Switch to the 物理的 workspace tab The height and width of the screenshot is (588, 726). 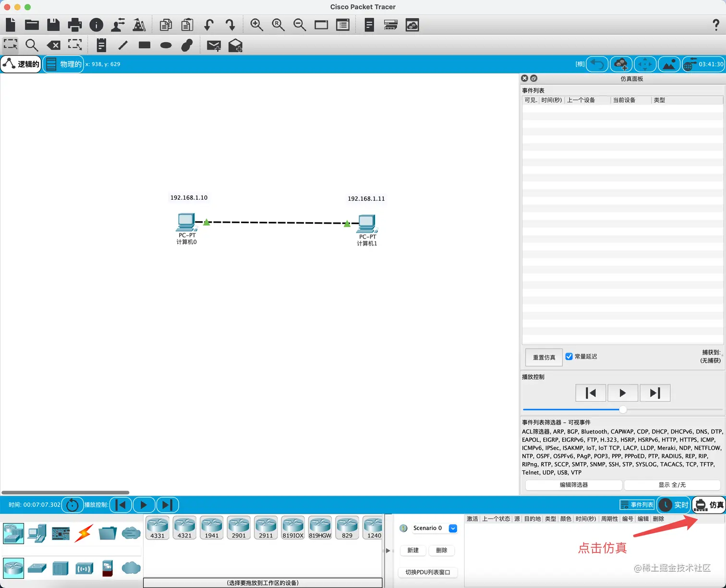(x=63, y=64)
